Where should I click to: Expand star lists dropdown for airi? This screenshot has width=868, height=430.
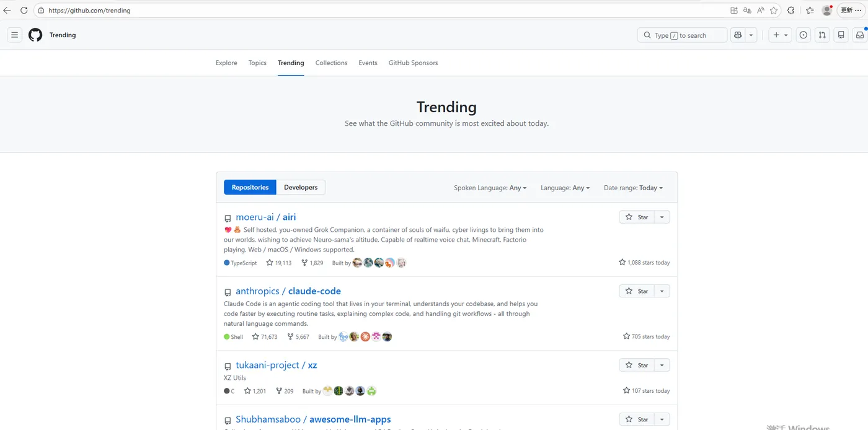tap(662, 217)
